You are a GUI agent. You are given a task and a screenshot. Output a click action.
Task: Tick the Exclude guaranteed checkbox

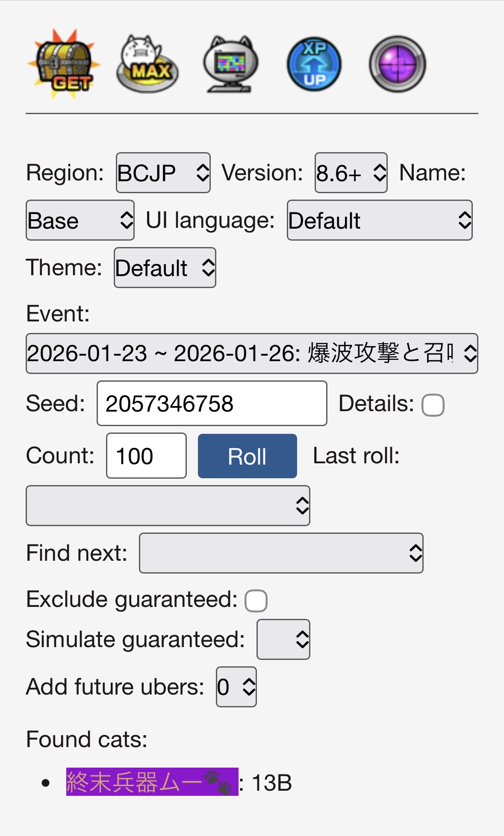coord(256,601)
